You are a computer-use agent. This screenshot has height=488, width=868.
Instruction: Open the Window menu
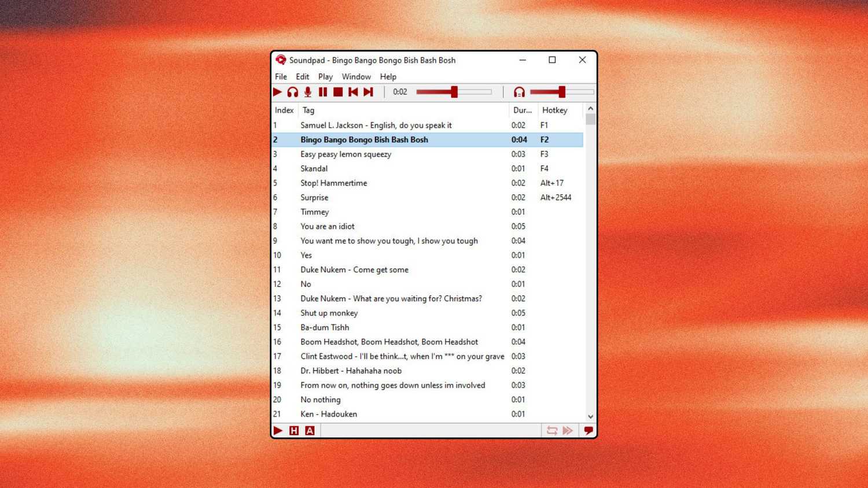(x=356, y=76)
